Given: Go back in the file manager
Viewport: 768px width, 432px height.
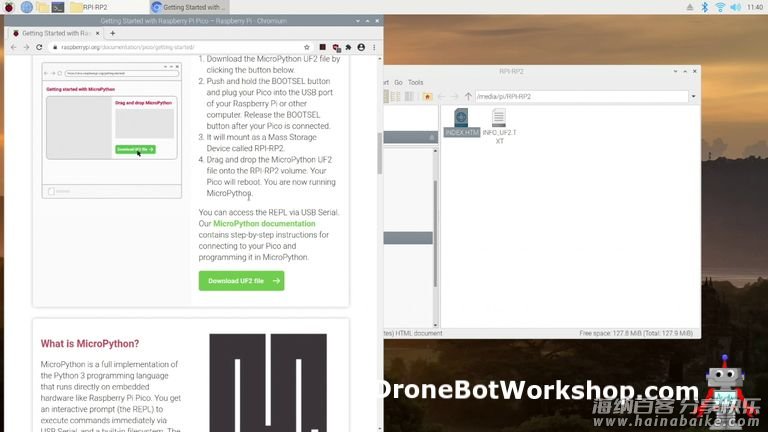Looking at the screenshot, I should (x=441, y=96).
